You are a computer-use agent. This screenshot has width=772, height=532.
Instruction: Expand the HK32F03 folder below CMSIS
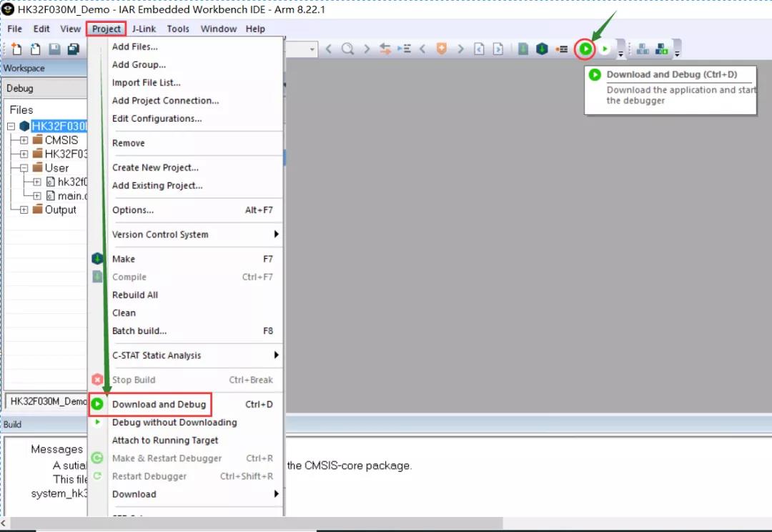click(24, 154)
